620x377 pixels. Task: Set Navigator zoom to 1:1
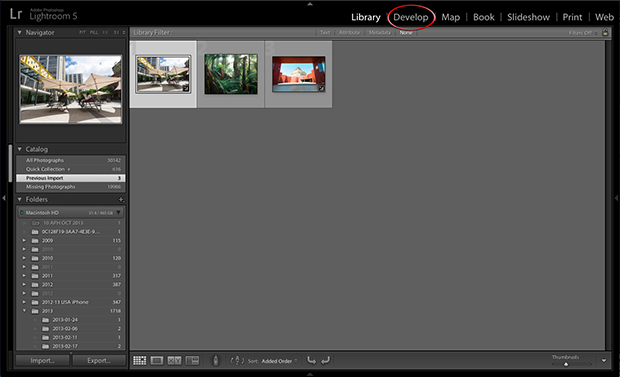105,32
